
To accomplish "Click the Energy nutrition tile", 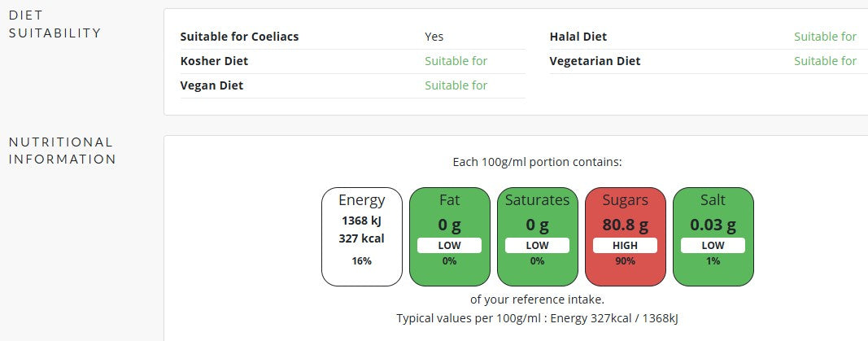I will [361, 236].
